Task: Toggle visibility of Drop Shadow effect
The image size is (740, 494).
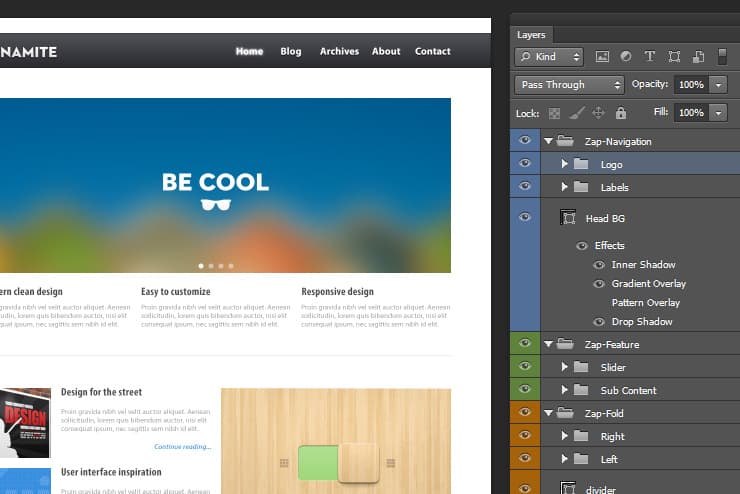Action: tap(599, 322)
